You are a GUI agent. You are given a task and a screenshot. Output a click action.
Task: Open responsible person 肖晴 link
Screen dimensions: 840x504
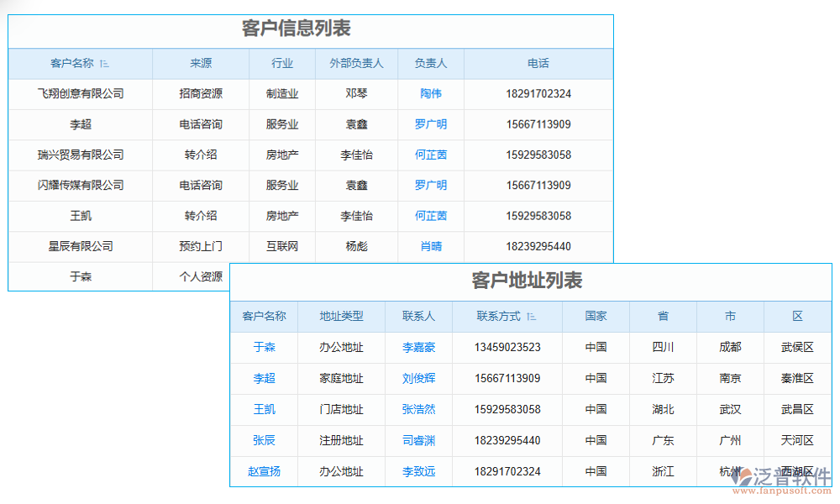pos(431,246)
